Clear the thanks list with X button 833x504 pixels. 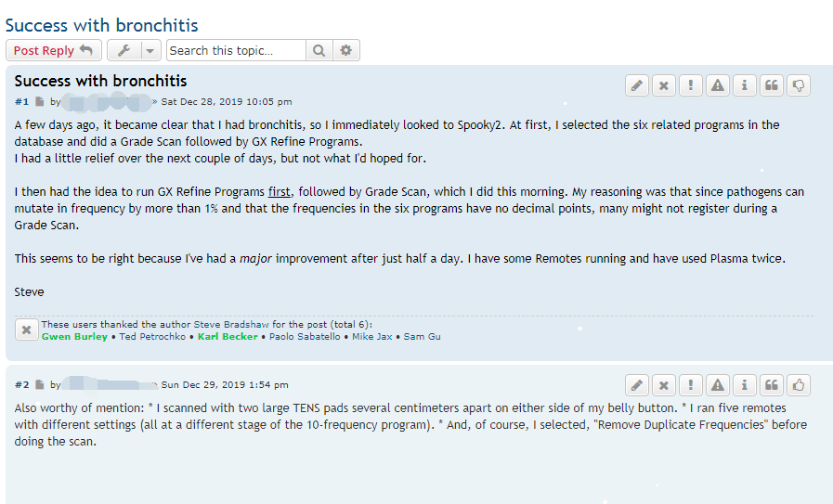(26, 330)
